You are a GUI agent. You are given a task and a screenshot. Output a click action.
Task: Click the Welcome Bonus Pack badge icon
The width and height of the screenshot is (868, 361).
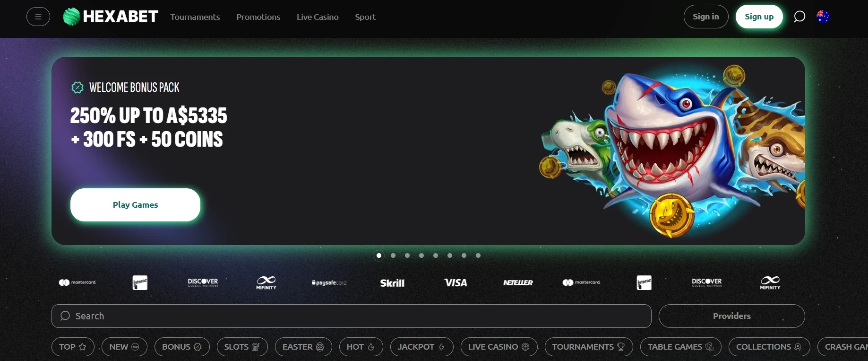click(x=77, y=88)
